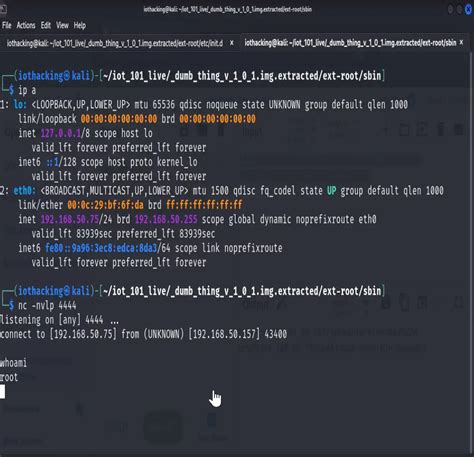Close the terminal window with blue X
The height and width of the screenshot is (457, 474).
pos(469,10)
